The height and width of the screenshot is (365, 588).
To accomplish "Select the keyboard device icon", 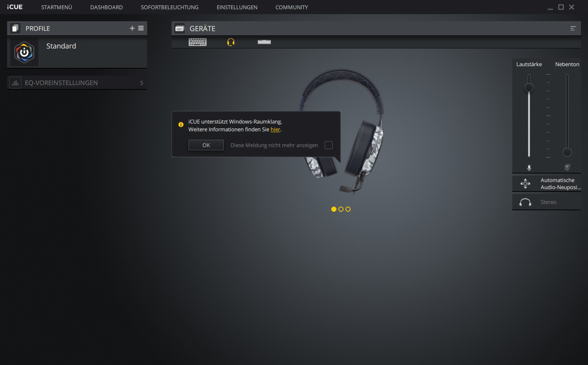I will pyautogui.click(x=197, y=42).
